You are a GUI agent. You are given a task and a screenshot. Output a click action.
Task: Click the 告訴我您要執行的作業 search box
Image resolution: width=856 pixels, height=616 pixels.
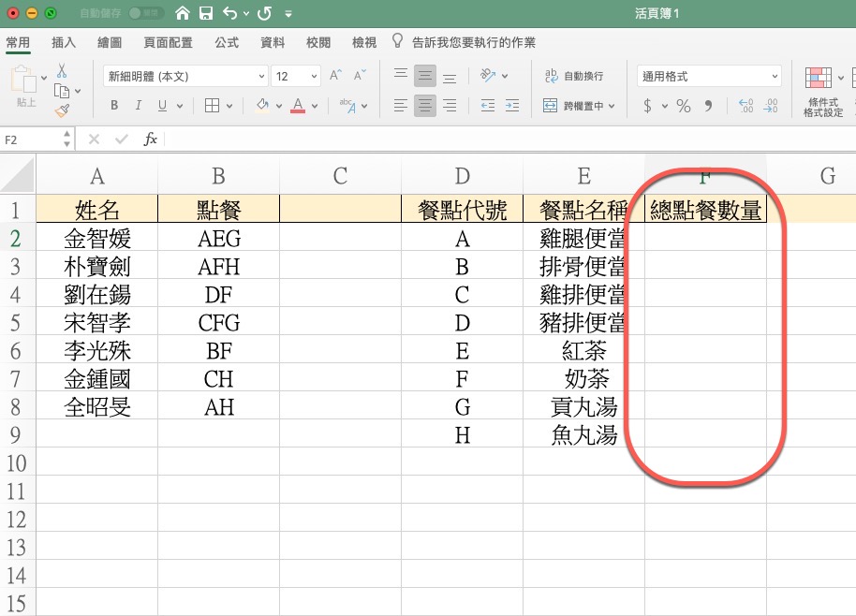click(x=473, y=42)
